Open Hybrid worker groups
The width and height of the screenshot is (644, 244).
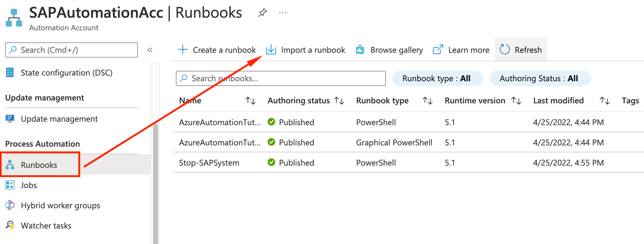coord(60,205)
